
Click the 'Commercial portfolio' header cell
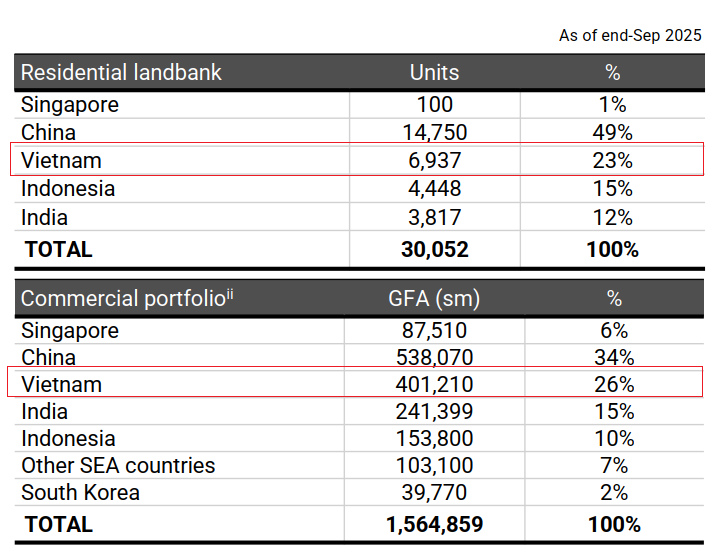[127, 298]
